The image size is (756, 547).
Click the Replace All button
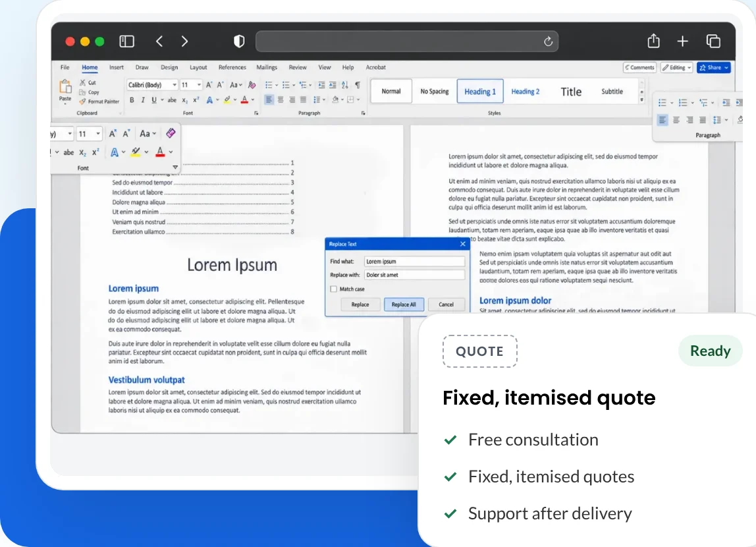pyautogui.click(x=404, y=304)
